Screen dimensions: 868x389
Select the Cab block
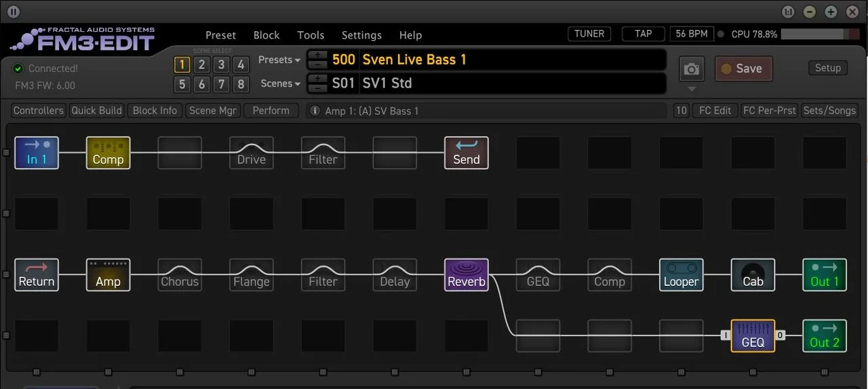click(753, 275)
